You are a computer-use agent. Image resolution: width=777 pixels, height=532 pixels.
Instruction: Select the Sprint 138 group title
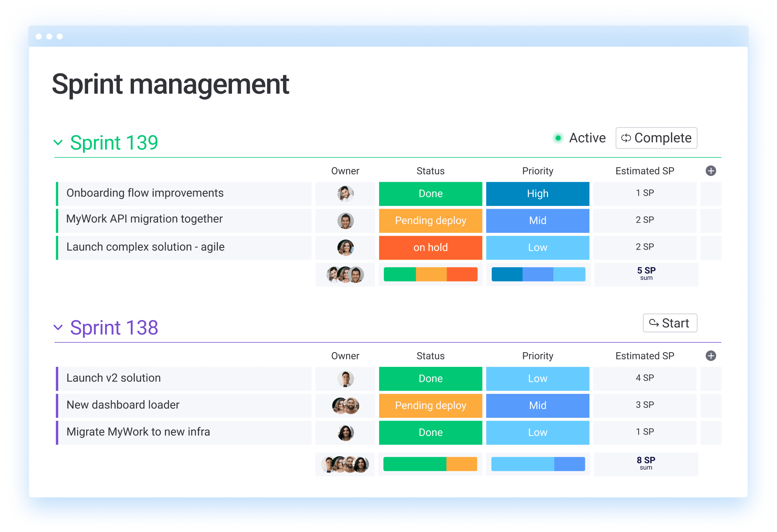[114, 328]
